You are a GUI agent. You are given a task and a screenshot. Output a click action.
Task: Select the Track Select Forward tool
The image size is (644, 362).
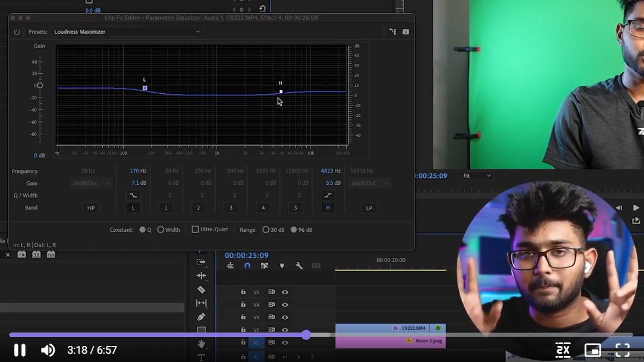tap(201, 262)
